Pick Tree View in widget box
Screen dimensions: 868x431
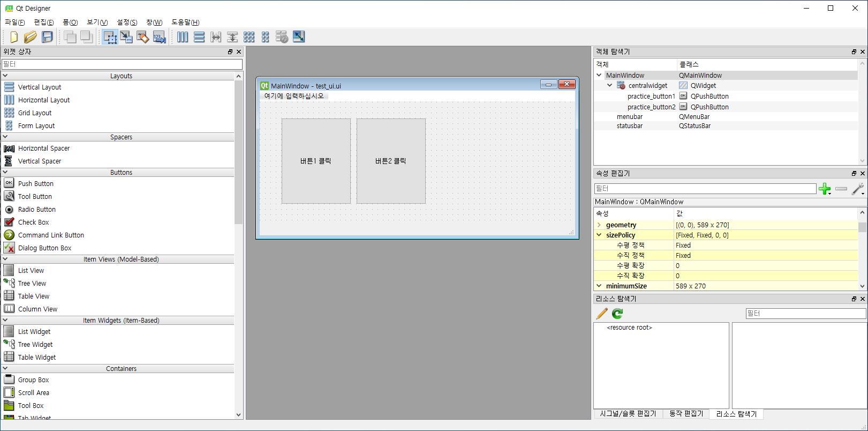[x=32, y=283]
